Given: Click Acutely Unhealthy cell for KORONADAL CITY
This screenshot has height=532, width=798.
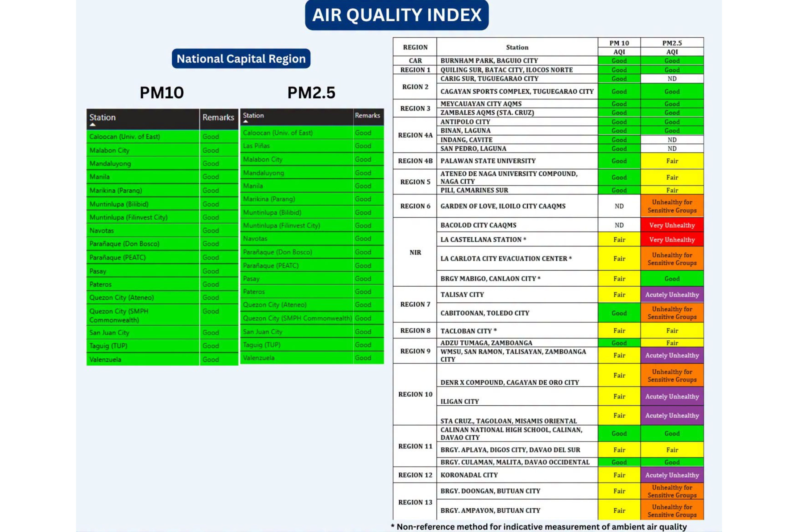Looking at the screenshot, I should [x=672, y=475].
